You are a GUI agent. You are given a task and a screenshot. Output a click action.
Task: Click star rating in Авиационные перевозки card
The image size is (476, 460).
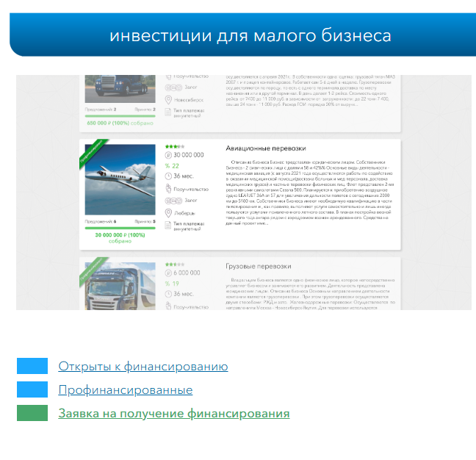pos(175,147)
